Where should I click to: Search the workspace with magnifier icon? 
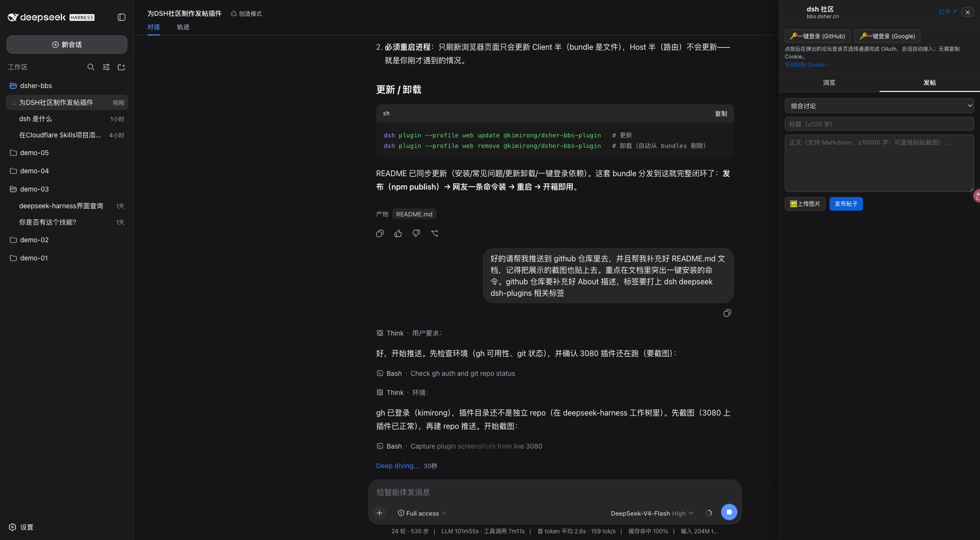(91, 67)
